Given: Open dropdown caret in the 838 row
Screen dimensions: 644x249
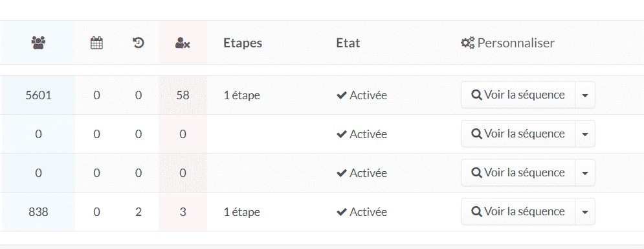Looking at the screenshot, I should [585, 211].
